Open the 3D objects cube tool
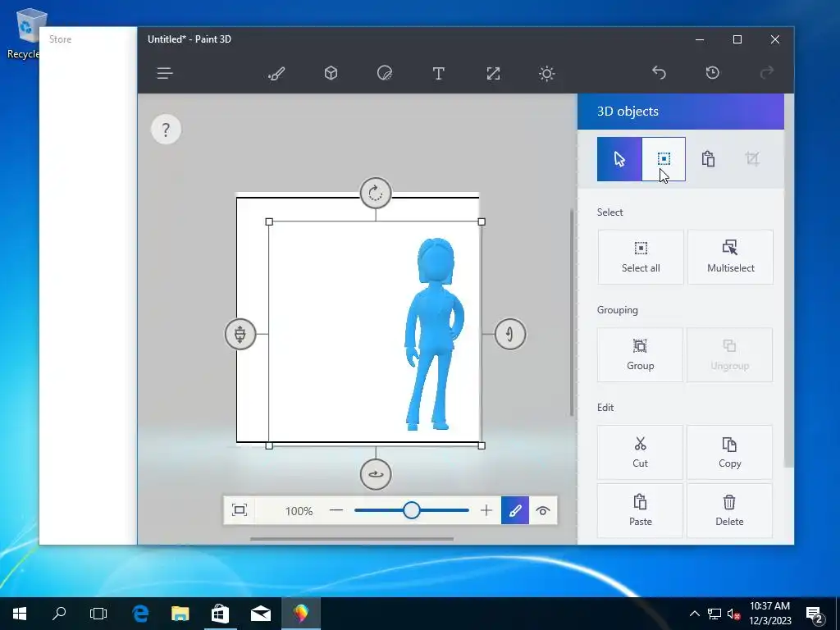This screenshot has width=840, height=630. pyautogui.click(x=331, y=73)
